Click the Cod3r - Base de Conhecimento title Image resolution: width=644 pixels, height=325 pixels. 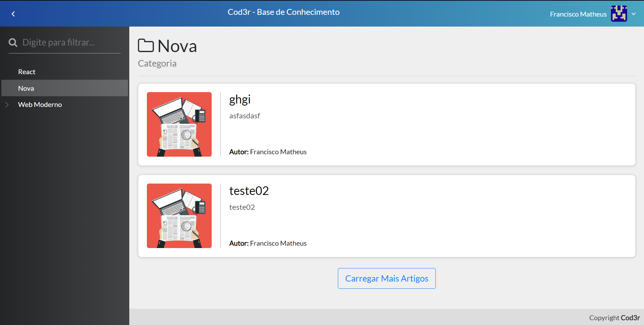[x=283, y=12]
